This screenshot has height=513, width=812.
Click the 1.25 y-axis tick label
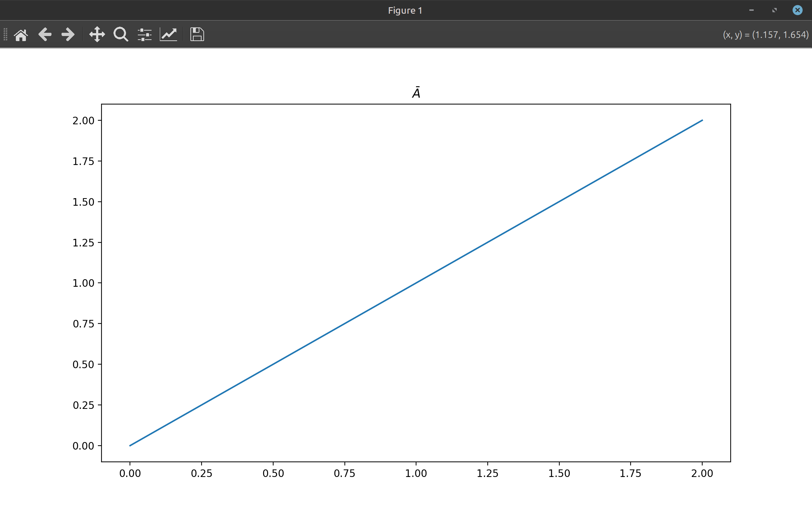83,243
